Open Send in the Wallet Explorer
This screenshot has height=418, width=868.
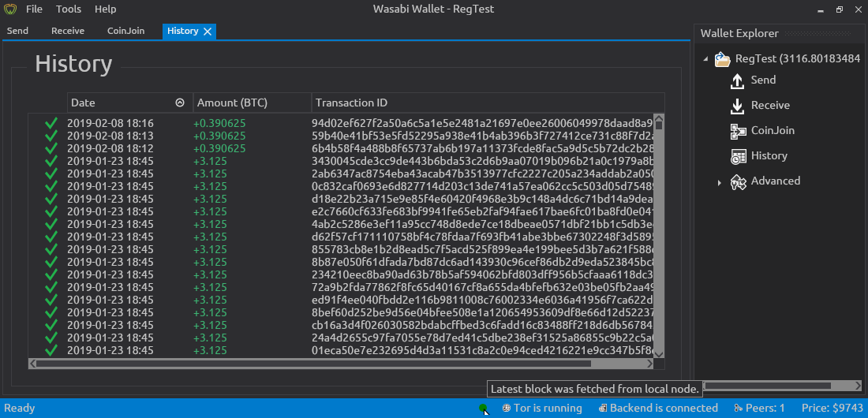[763, 80]
